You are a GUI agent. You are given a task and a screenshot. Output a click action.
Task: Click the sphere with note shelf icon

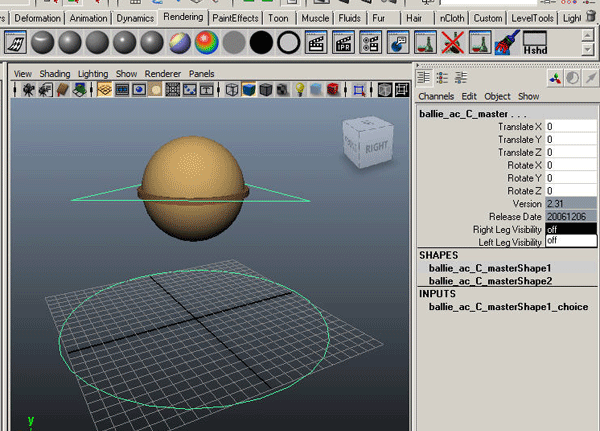point(398,42)
